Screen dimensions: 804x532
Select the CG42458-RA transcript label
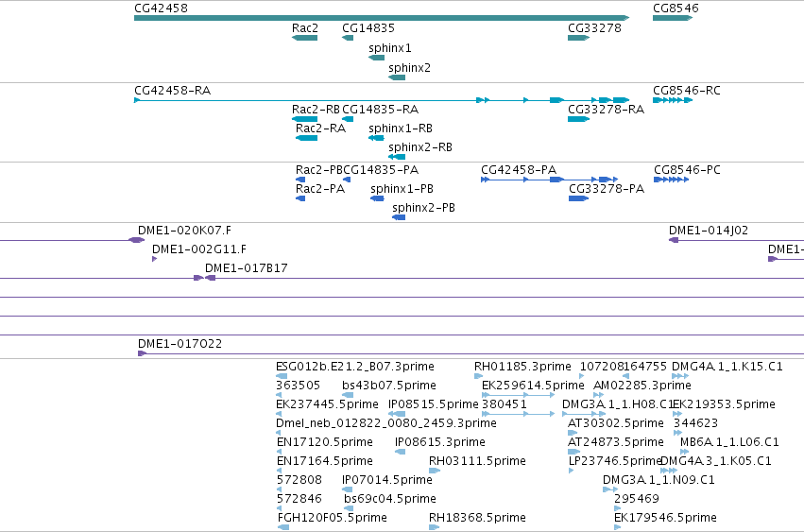(x=172, y=91)
